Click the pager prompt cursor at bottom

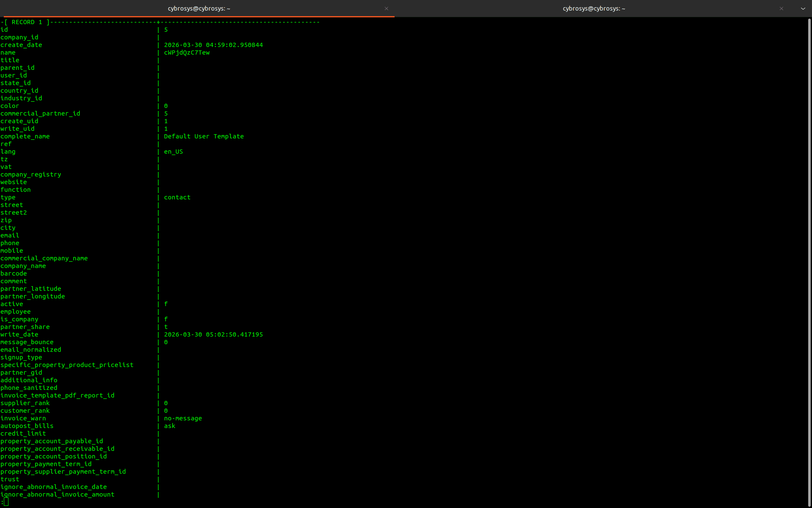pyautogui.click(x=6, y=502)
